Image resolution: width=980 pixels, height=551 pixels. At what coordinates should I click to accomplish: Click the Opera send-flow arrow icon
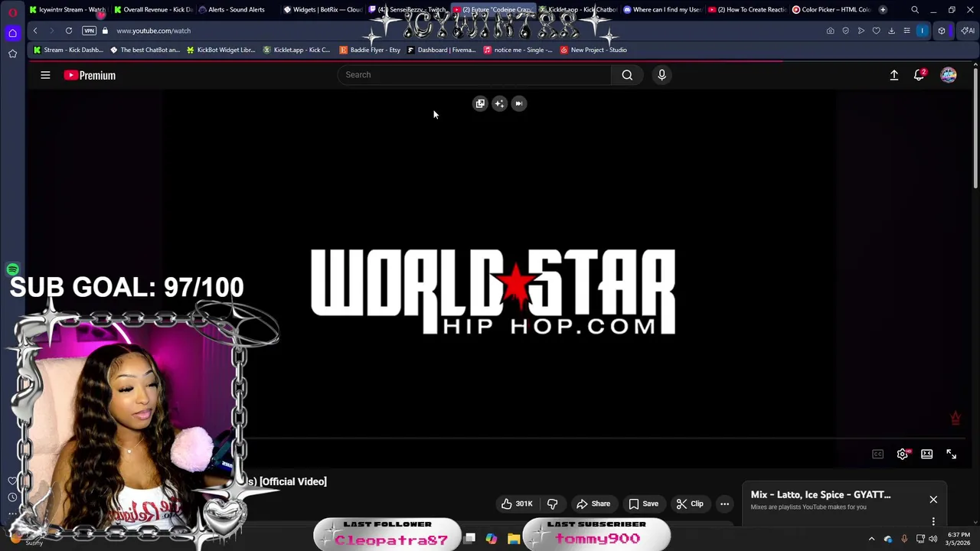point(861,31)
